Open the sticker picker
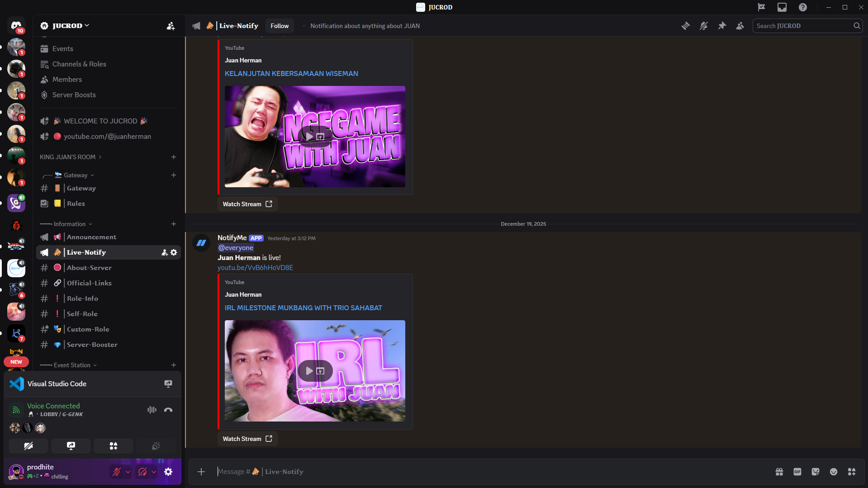 [816, 472]
